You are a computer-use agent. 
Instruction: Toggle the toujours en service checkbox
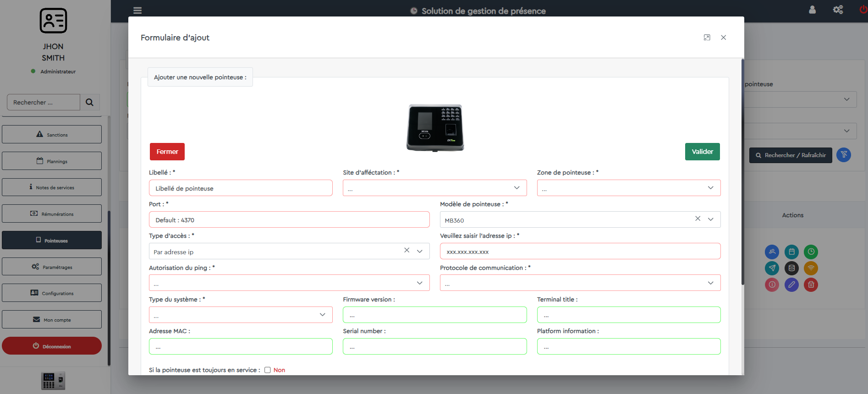pyautogui.click(x=268, y=370)
